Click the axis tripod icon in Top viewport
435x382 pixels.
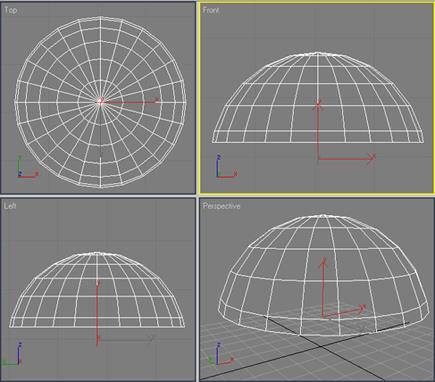[x=28, y=167]
